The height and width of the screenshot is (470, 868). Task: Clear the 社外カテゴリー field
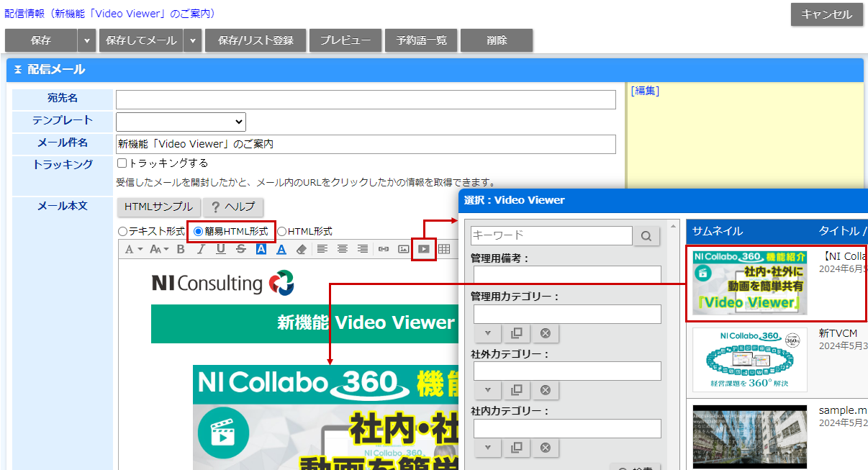coord(545,390)
